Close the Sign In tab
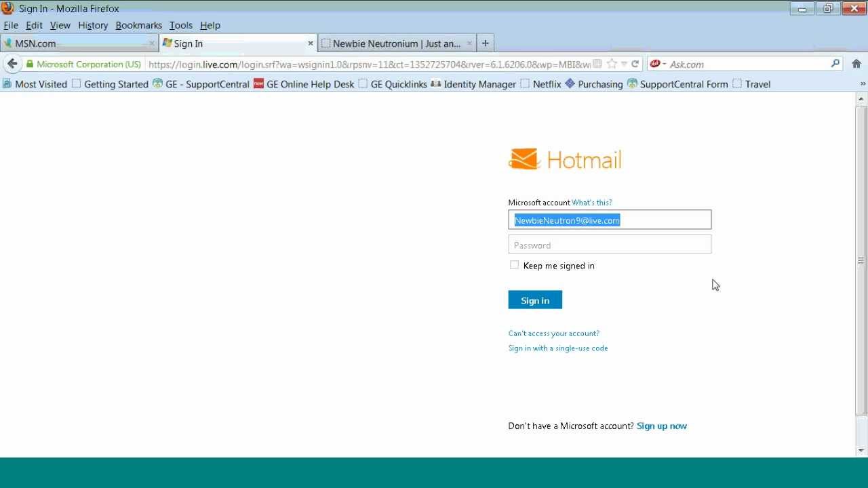 pos(311,43)
